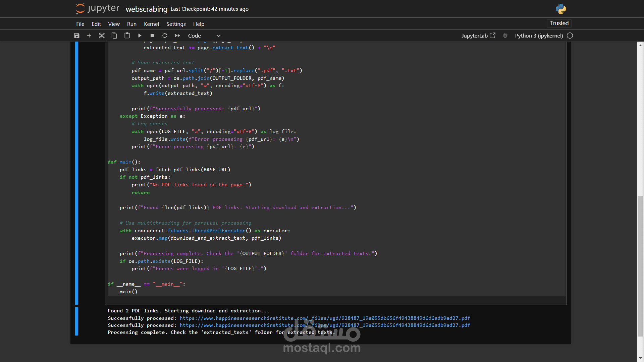Restart the kernel icon
Screen dimensions: 644x362
[165, 36]
